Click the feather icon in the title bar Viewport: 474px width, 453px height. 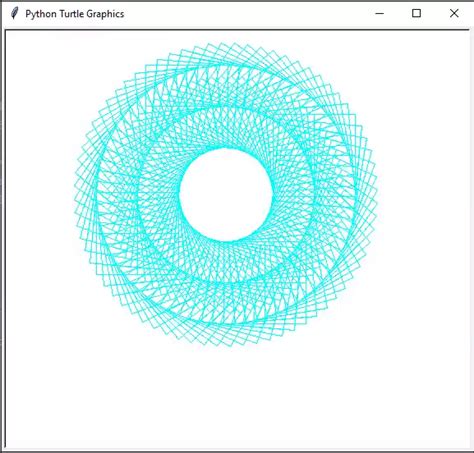(x=14, y=13)
